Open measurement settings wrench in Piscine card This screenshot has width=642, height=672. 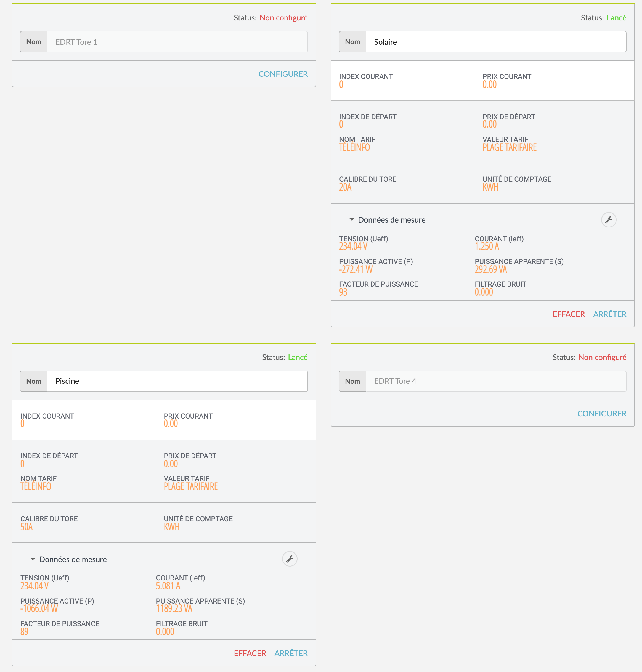290,559
